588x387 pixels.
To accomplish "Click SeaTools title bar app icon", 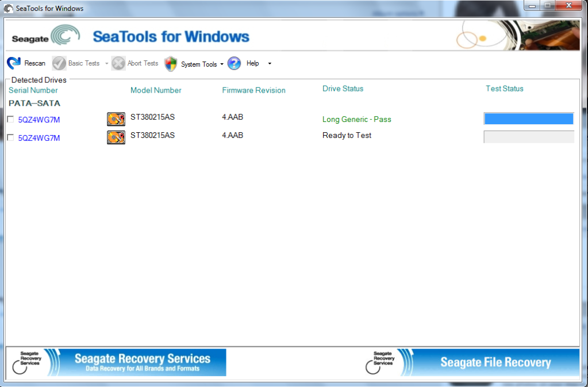I will [8, 8].
